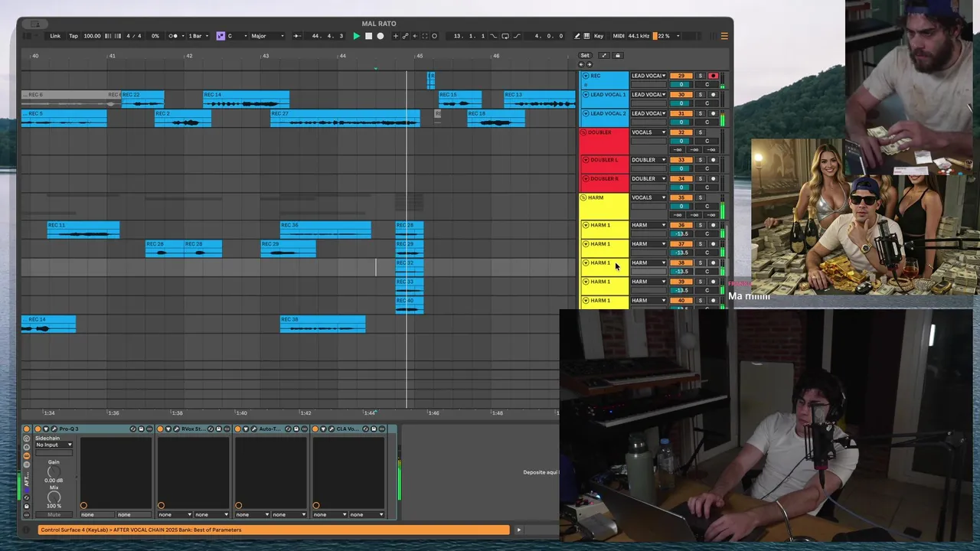The image size is (980, 551).
Task: Toggle the Draw Mode pencil icon
Action: [577, 36]
